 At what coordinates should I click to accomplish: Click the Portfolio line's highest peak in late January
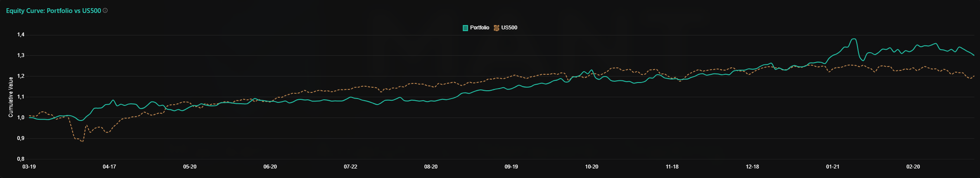(853, 39)
